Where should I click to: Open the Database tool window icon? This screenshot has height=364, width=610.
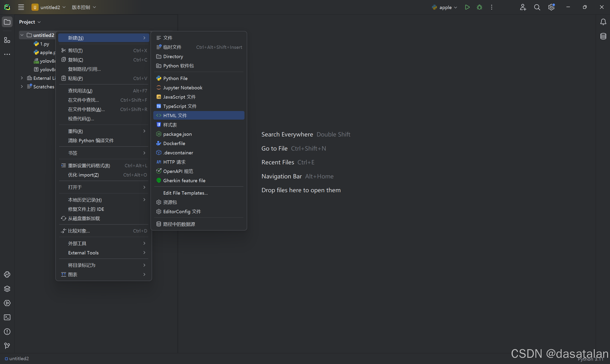603,36
